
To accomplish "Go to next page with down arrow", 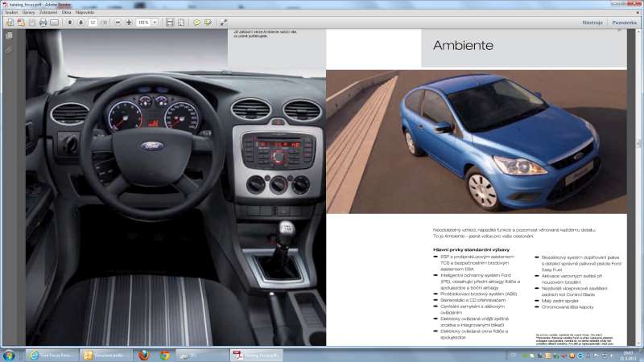I will [x=80, y=23].
